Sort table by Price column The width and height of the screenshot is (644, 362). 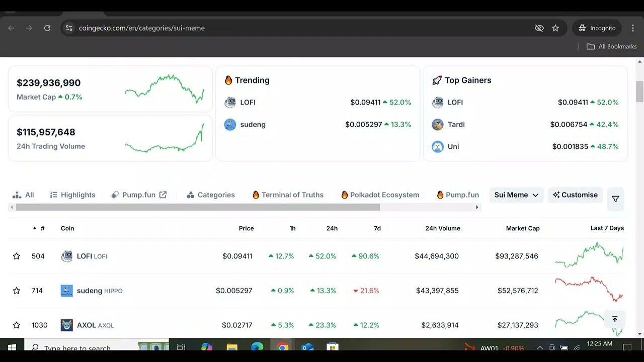pos(246,228)
